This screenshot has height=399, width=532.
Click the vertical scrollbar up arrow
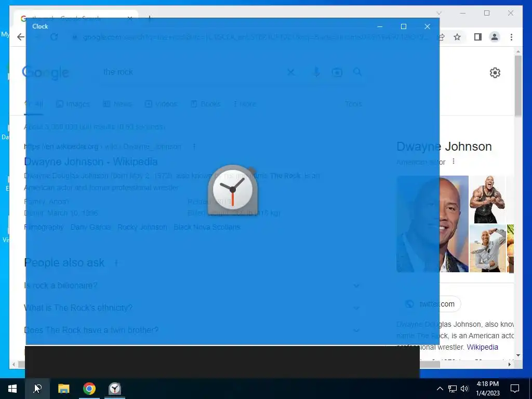(518, 51)
